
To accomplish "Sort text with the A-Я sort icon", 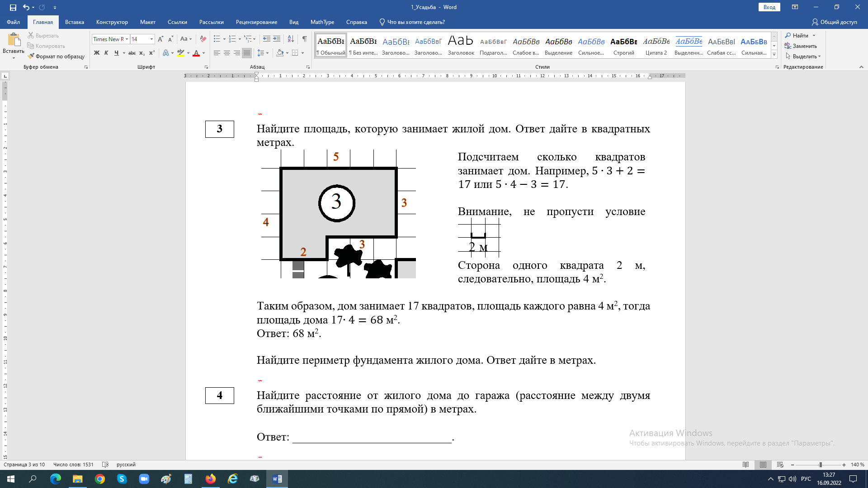I will [291, 39].
